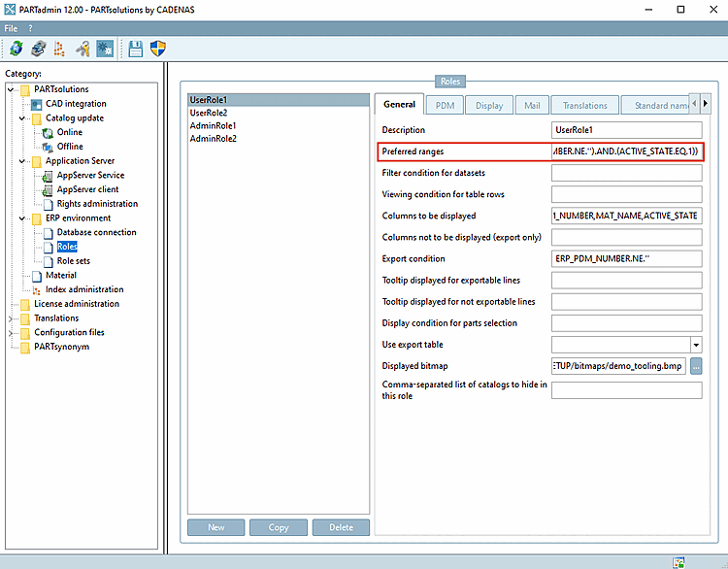The image size is (728, 569).
Task: Click the Delete role button
Action: click(341, 527)
